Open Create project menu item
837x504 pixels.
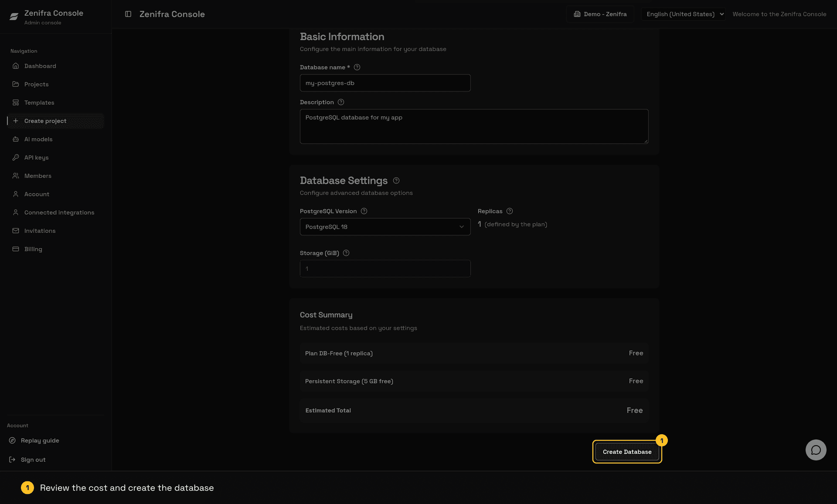point(56,121)
